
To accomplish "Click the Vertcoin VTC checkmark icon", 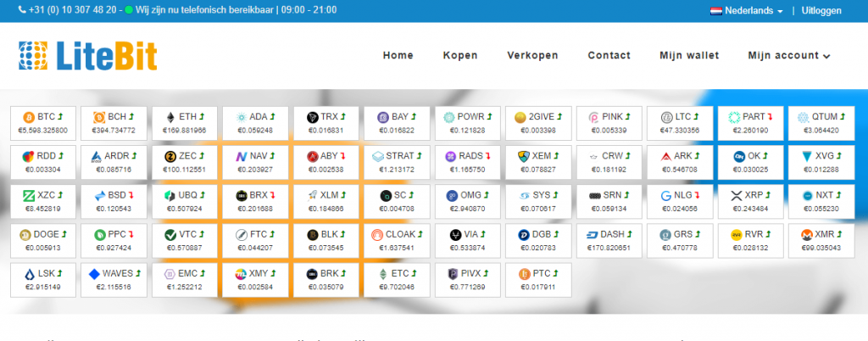I will (170, 235).
